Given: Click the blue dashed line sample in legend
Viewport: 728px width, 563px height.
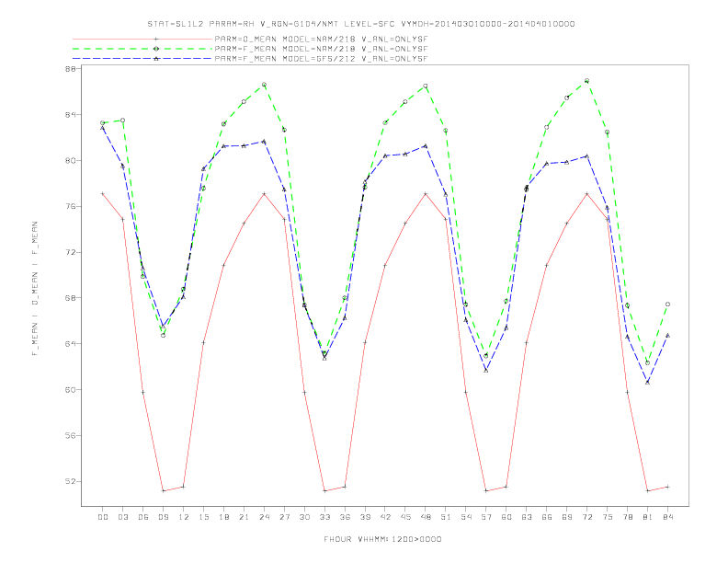Looking at the screenshot, I should pos(142,59).
